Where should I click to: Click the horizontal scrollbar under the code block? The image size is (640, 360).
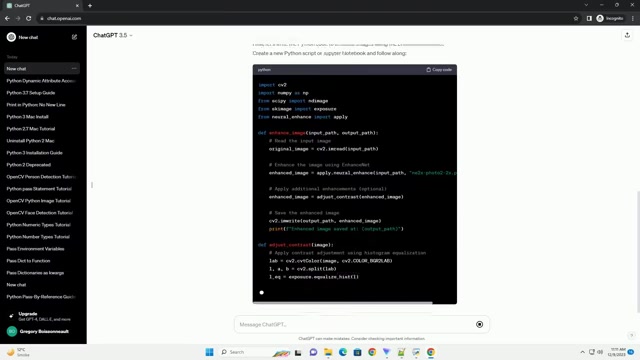[342, 303]
